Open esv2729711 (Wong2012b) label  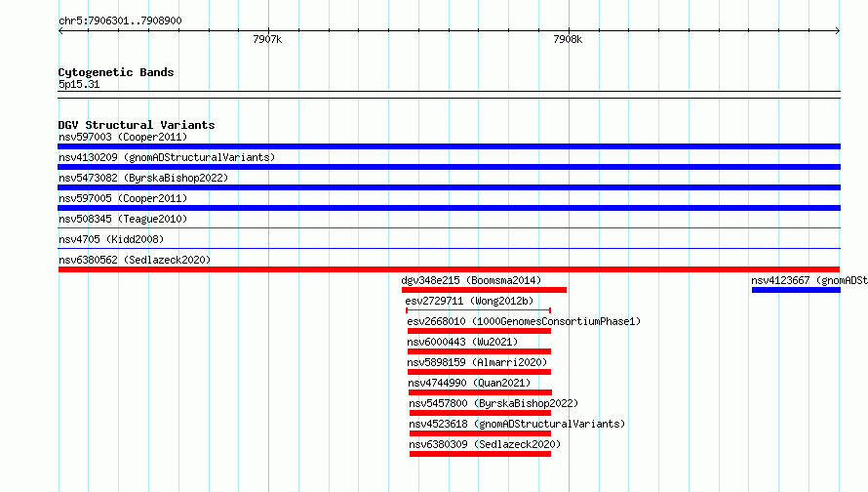point(469,301)
